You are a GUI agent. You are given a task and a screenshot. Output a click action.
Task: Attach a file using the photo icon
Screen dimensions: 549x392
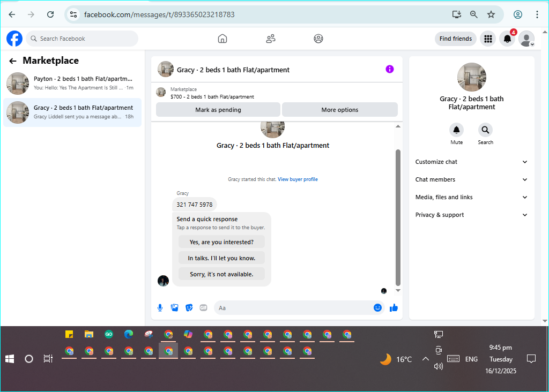tap(174, 308)
